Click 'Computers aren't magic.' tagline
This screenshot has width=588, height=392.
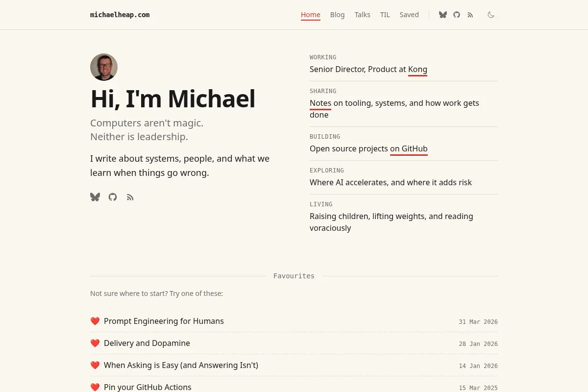coord(147,123)
